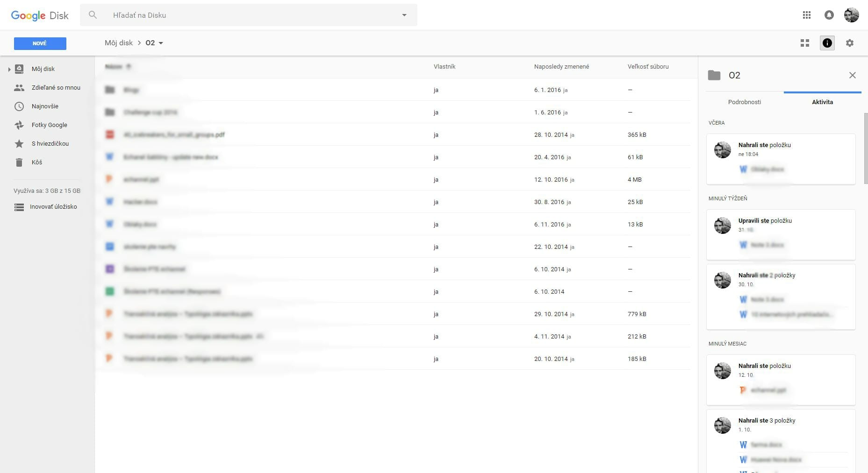Click the activity panel scrollbar
868x473 pixels.
(865, 149)
